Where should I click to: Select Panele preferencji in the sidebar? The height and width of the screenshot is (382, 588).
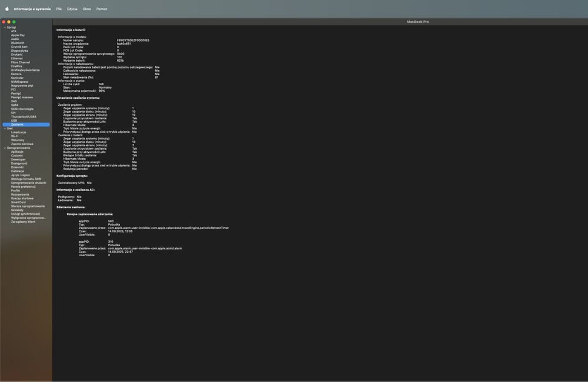click(x=24, y=187)
